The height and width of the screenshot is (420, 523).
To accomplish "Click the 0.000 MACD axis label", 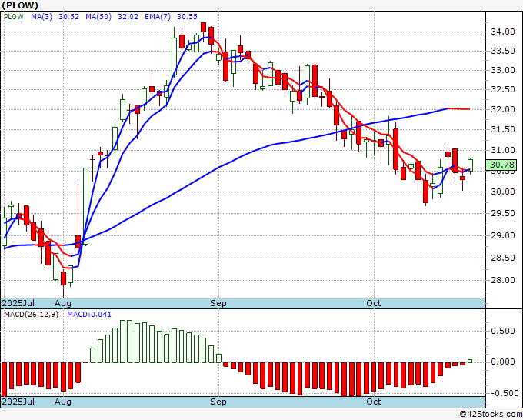I will coord(503,362).
